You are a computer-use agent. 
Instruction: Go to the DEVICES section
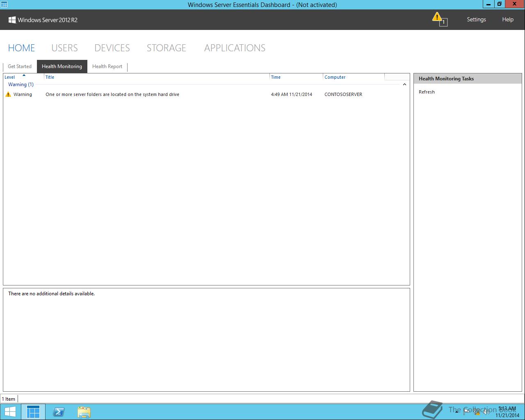tap(112, 48)
